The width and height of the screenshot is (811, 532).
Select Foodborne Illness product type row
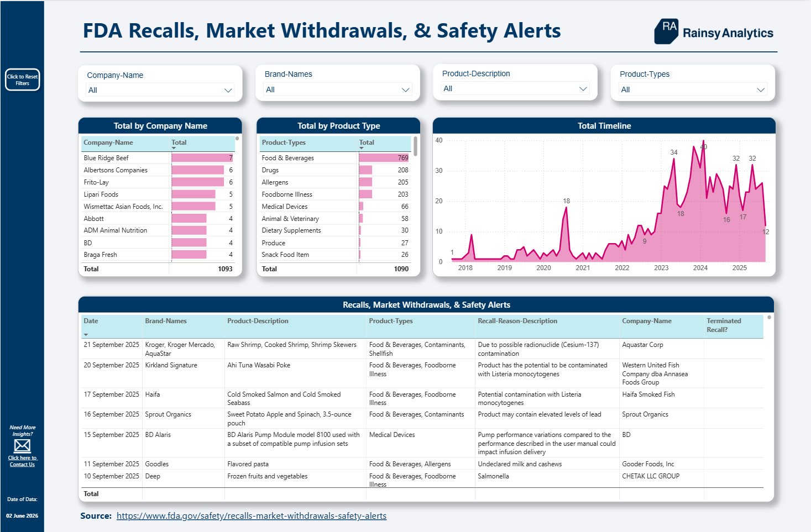[x=336, y=194]
